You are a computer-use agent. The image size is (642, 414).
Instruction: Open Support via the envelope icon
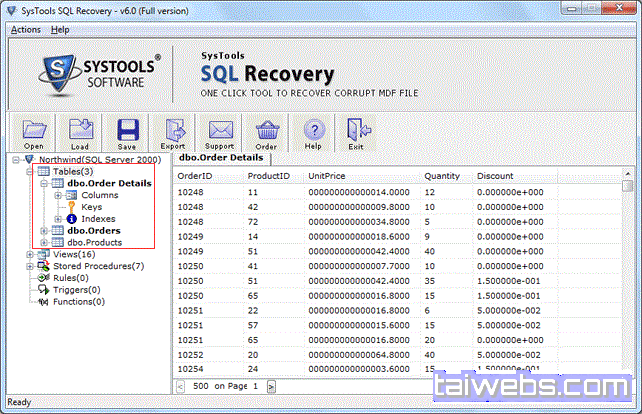[220, 135]
